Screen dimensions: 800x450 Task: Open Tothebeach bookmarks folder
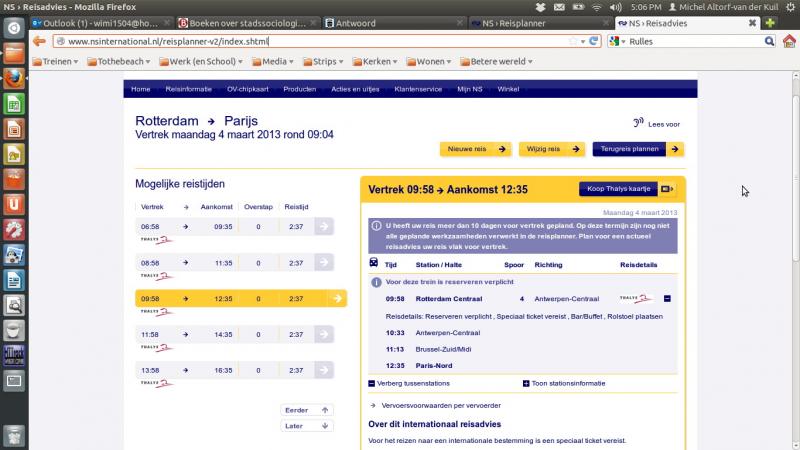pyautogui.click(x=118, y=61)
